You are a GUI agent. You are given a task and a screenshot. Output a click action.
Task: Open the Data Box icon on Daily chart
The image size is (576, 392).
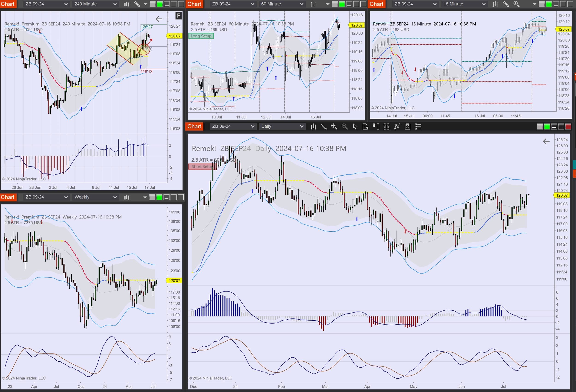tap(366, 127)
